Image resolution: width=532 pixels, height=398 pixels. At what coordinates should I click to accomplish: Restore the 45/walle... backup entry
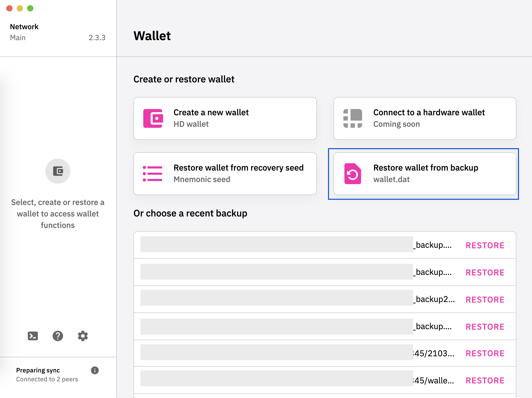tap(485, 381)
